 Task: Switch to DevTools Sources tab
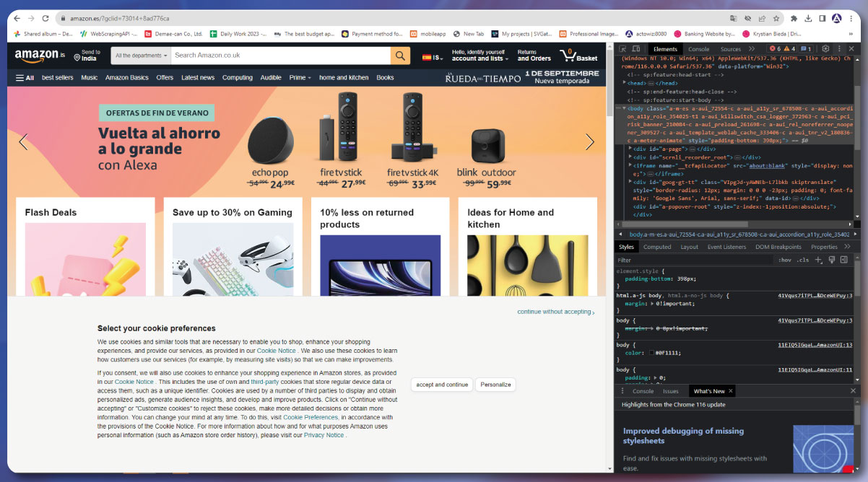[731, 49]
